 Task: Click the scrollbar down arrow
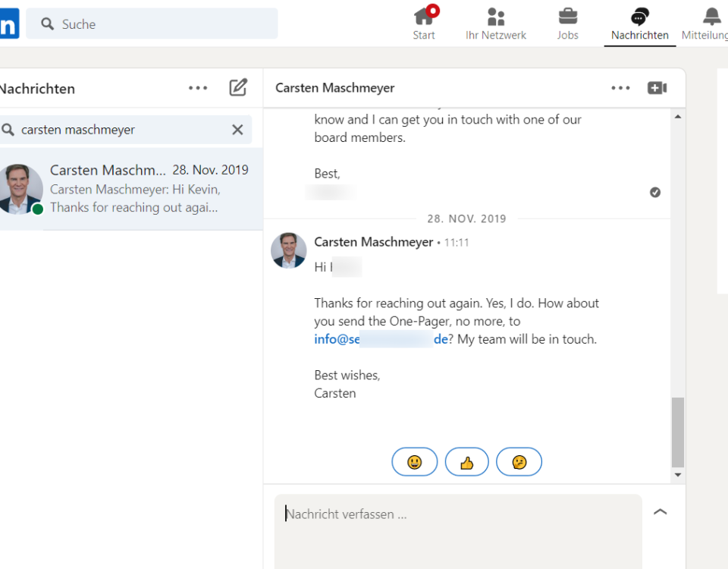point(677,474)
